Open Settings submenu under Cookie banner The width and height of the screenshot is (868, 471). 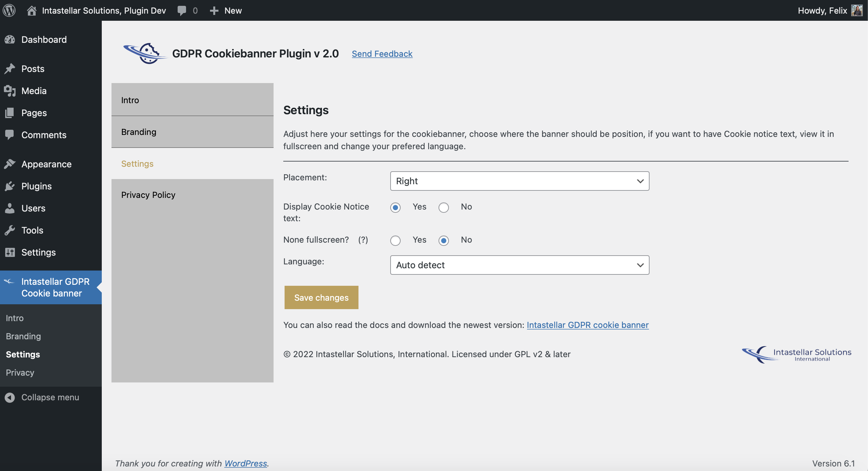(23, 354)
